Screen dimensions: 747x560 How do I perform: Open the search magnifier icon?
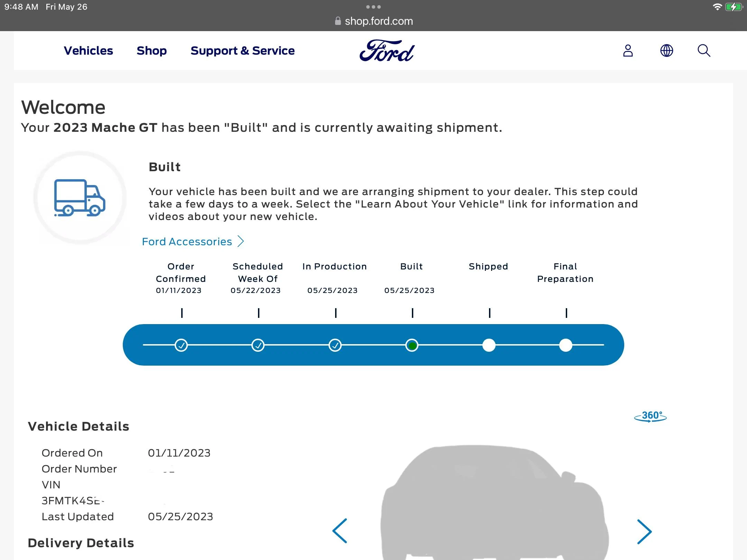704,51
